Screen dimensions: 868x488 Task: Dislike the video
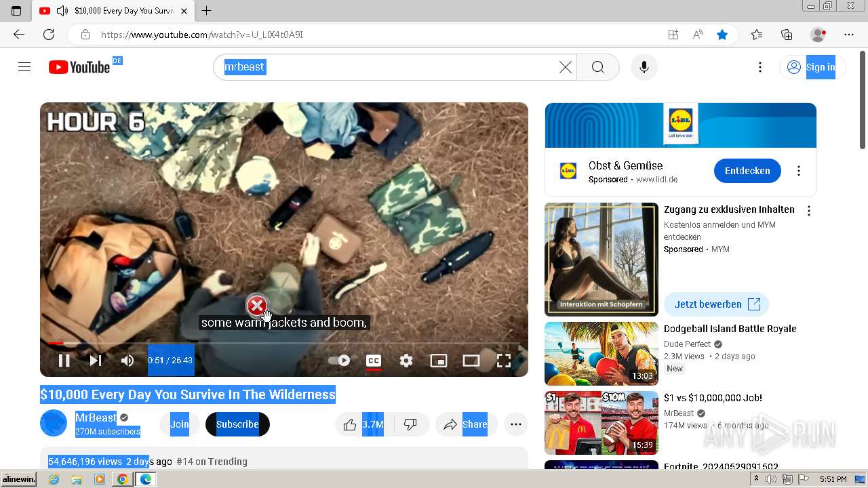[x=410, y=424]
